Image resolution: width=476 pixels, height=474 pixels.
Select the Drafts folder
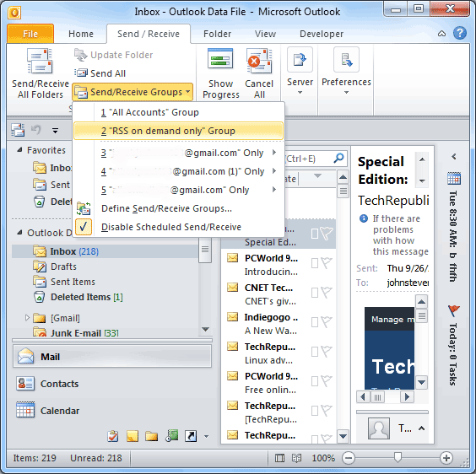click(x=63, y=267)
